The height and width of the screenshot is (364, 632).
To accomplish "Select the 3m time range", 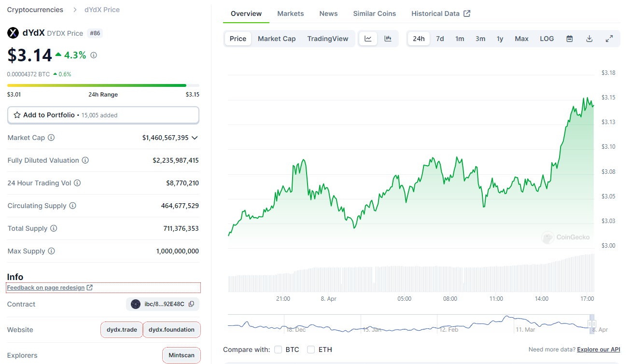I will pos(480,39).
